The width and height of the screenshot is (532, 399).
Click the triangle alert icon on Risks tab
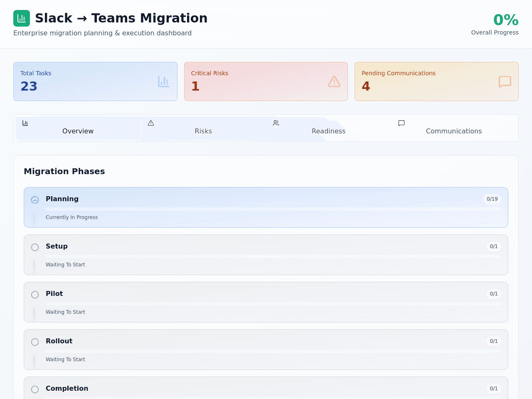coord(151,123)
